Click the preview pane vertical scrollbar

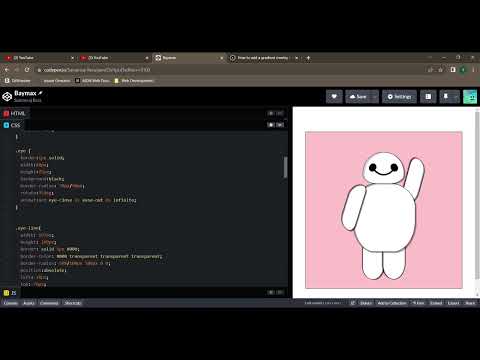pyautogui.click(x=477, y=195)
